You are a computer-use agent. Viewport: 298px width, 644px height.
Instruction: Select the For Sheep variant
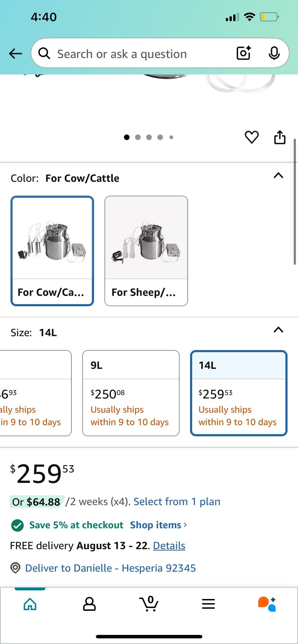tap(146, 251)
